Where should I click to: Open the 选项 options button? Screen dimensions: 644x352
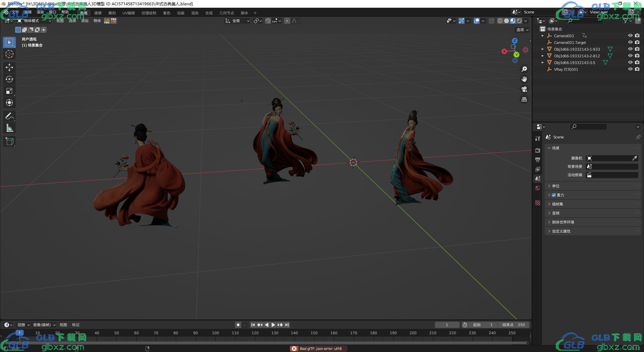click(522, 30)
